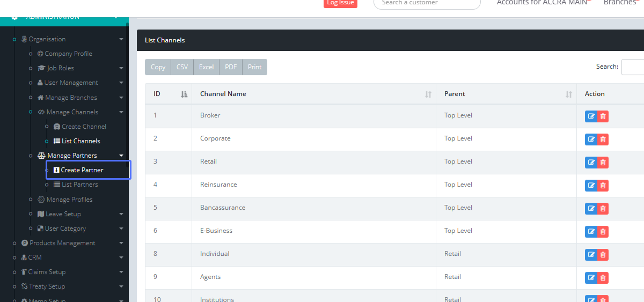Edit the Agents channel row
The image size is (644, 302).
pyautogui.click(x=591, y=278)
